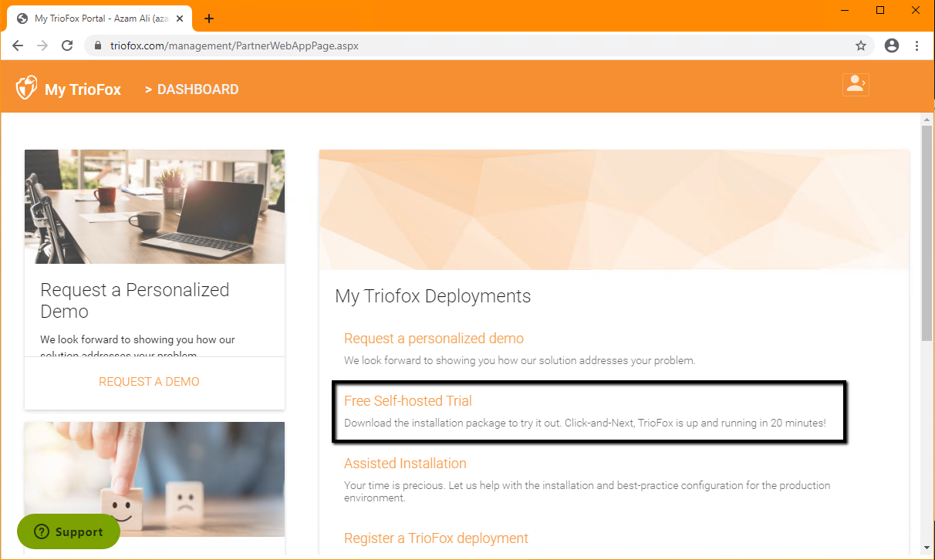Minimize the Chrome window
935x560 pixels.
[845, 10]
